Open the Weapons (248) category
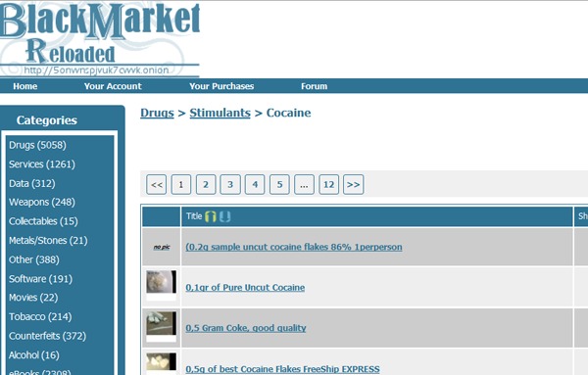588x375 pixels. tap(42, 203)
